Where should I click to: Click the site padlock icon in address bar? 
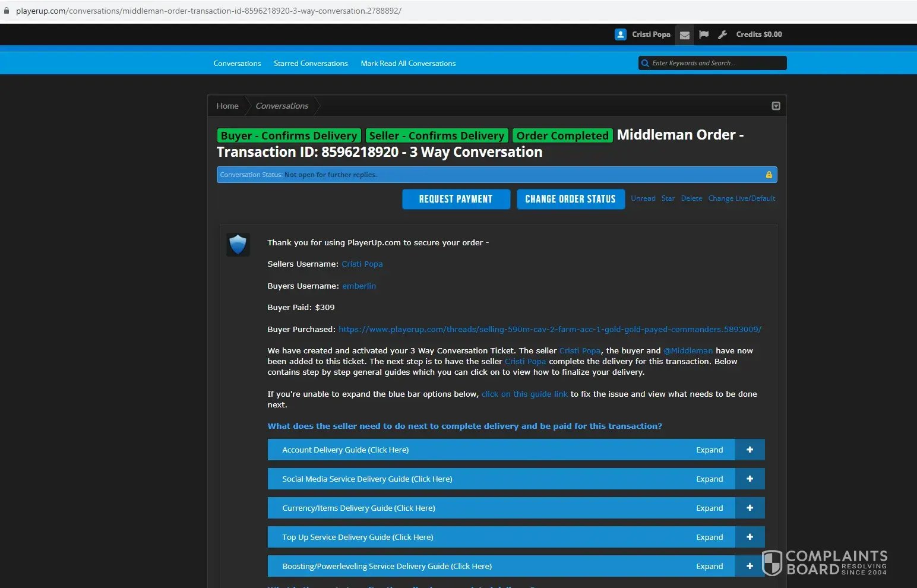[7, 11]
